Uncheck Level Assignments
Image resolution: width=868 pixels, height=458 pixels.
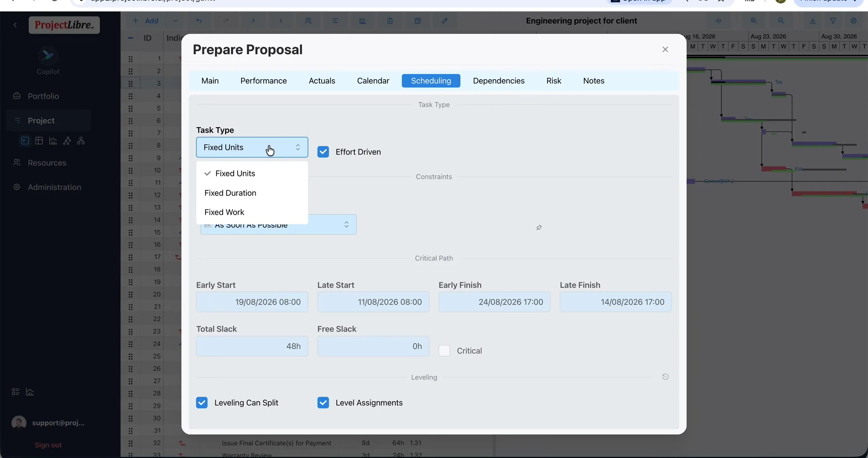coord(323,403)
